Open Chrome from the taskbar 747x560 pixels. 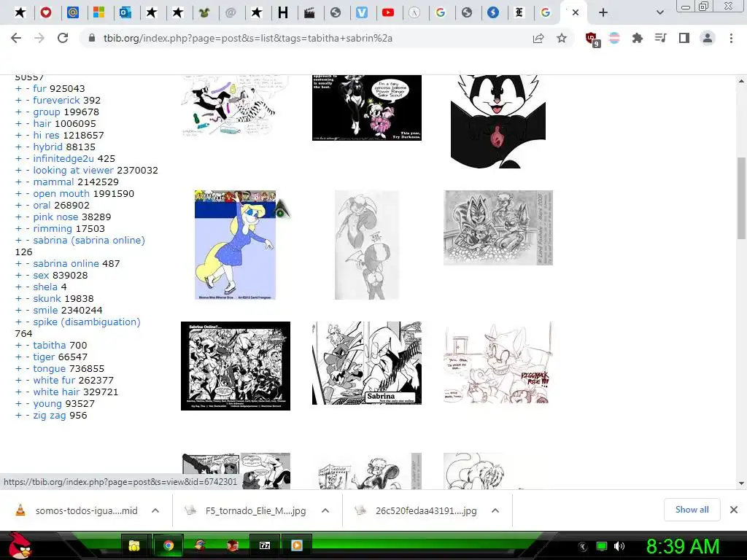169,545
